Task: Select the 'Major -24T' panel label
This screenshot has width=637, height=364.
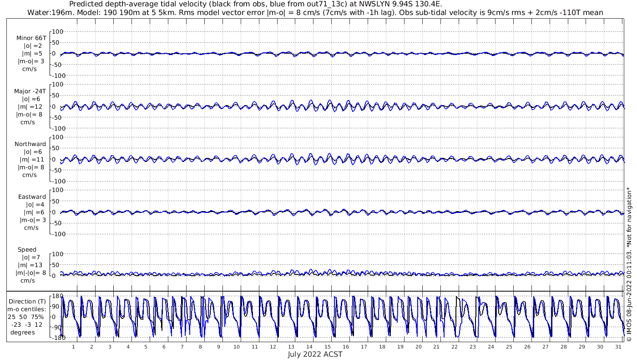Action: pyautogui.click(x=30, y=91)
